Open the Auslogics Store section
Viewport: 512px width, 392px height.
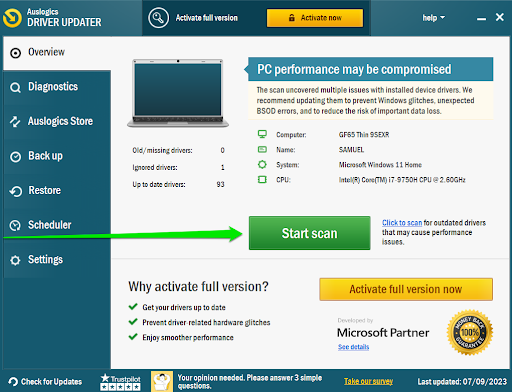tap(57, 122)
